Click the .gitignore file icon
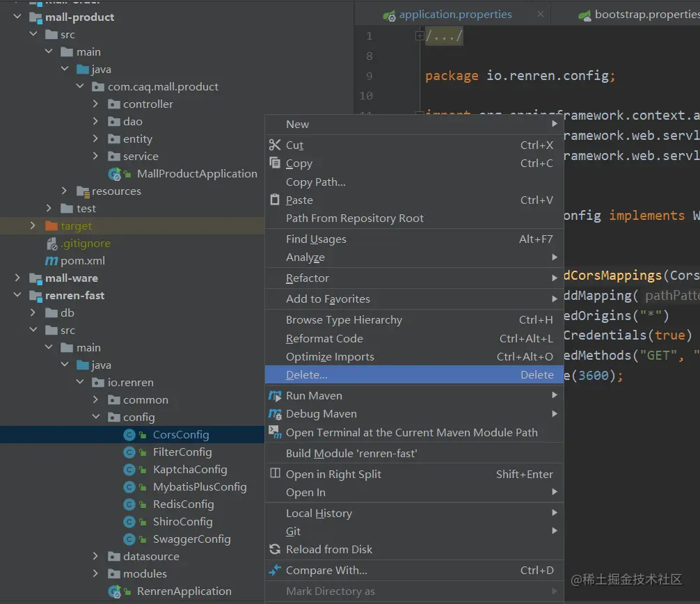Screen dimensions: 700x604 coord(51,244)
